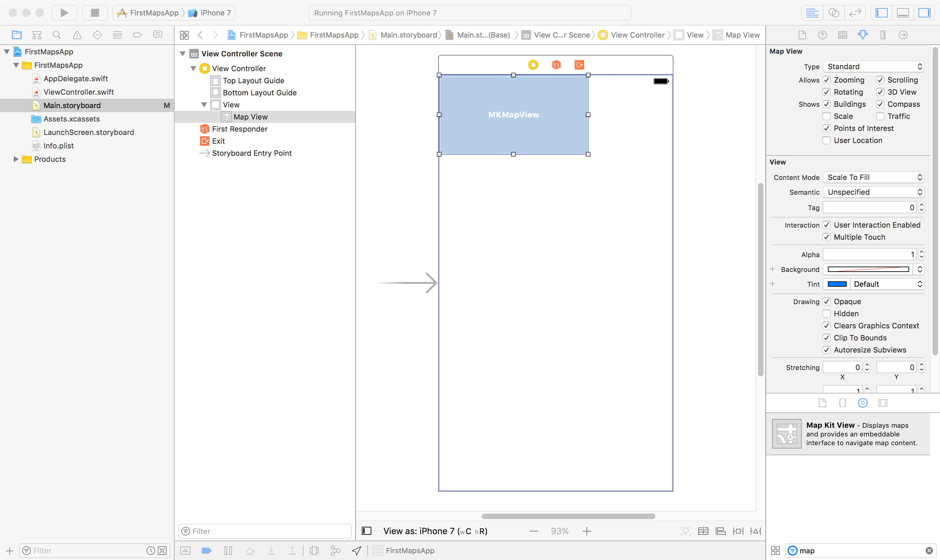This screenshot has height=560, width=940.
Task: Collapse the View Controller Scene tree
Action: point(183,54)
